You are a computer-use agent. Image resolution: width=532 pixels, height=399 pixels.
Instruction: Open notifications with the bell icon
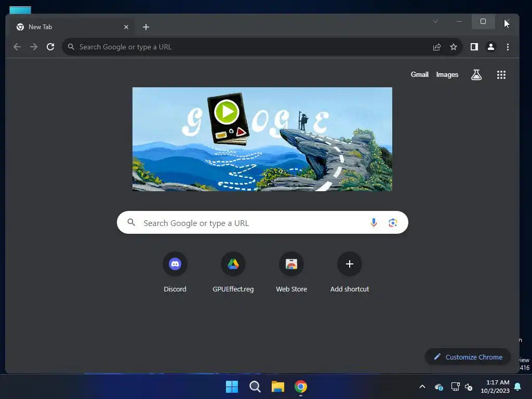click(518, 387)
